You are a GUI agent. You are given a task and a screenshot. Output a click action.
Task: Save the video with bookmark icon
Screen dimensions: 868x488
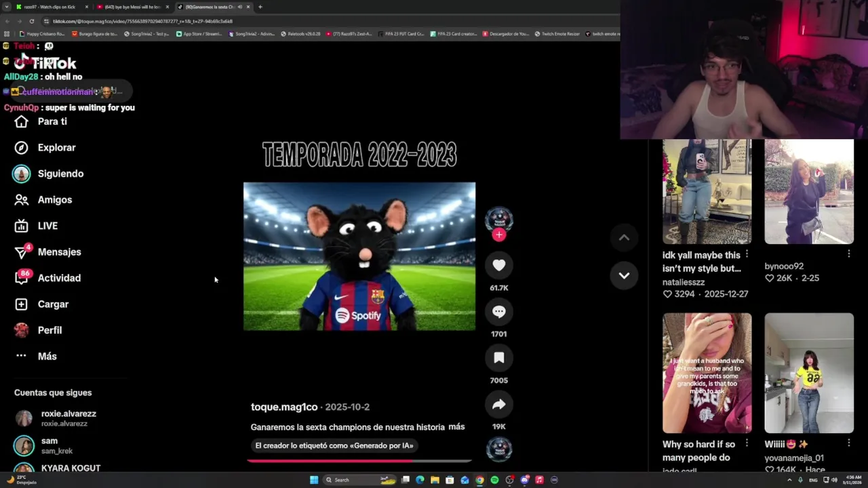[x=499, y=358]
